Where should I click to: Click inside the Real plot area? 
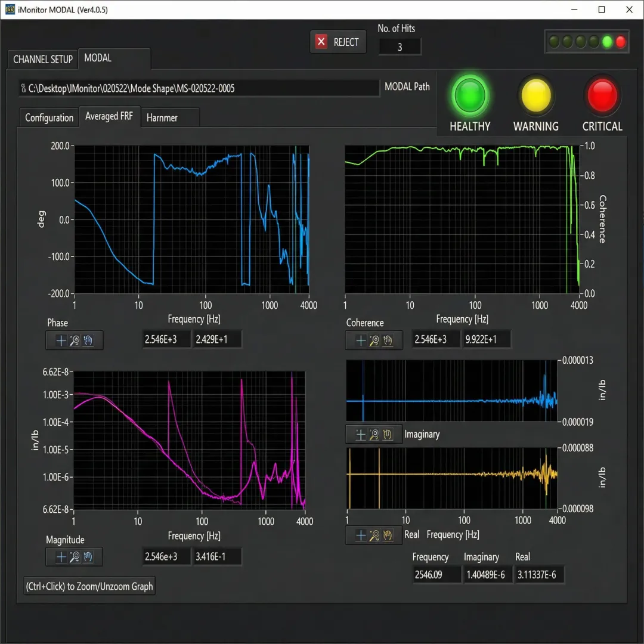(452, 478)
